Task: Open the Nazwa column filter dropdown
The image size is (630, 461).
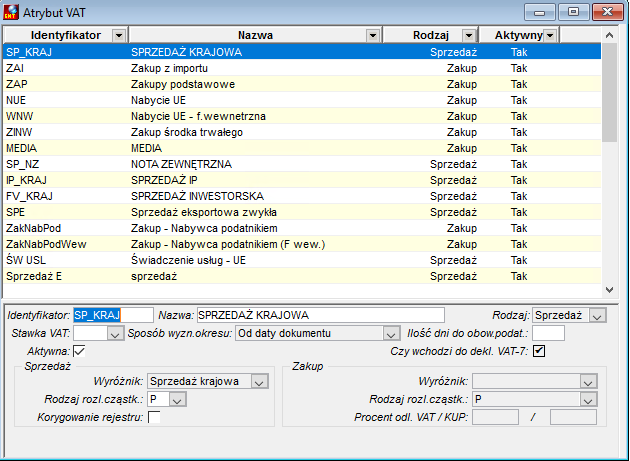Action: pyautogui.click(x=373, y=35)
